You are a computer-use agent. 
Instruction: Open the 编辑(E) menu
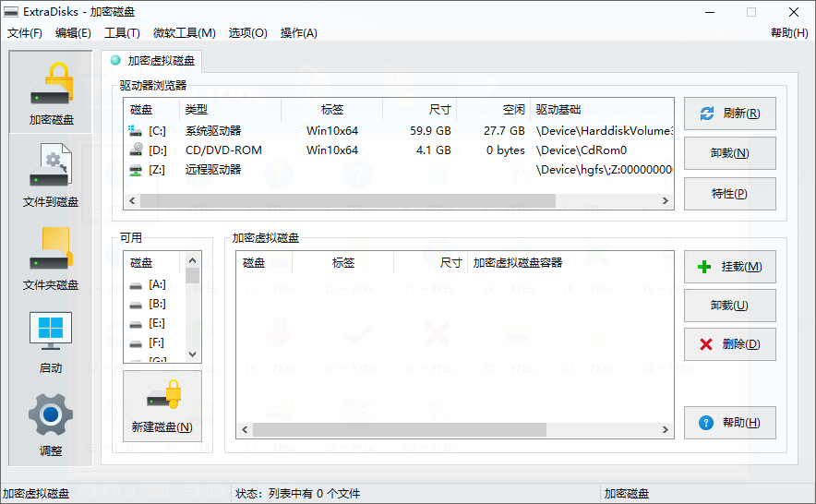coord(73,33)
